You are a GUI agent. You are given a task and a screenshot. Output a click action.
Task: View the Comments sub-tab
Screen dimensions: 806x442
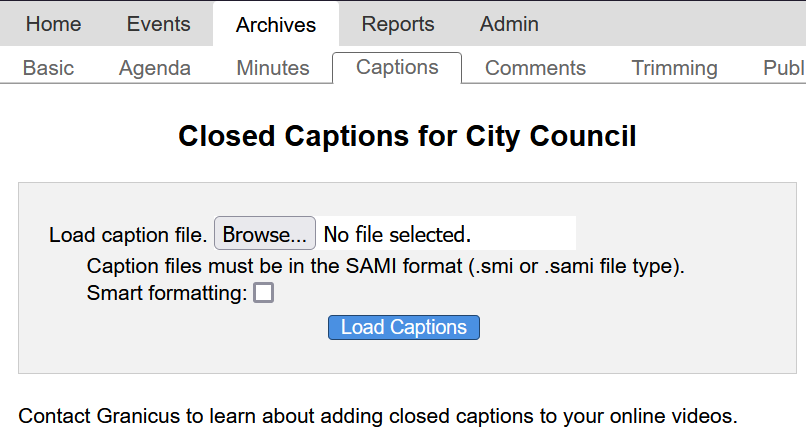pos(535,68)
